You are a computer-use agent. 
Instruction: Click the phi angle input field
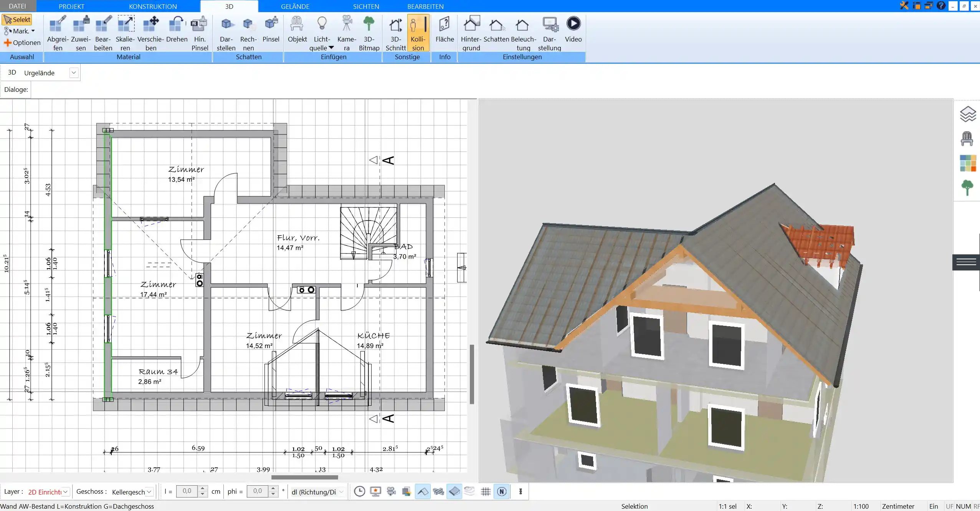pyautogui.click(x=258, y=491)
